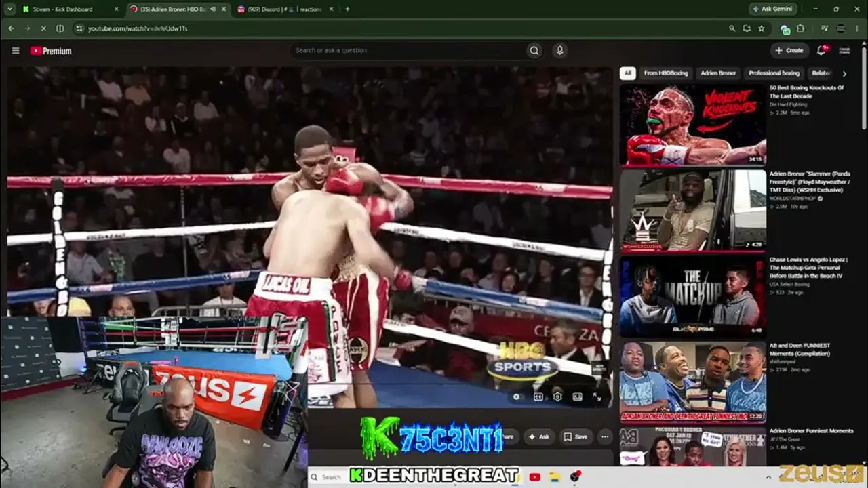Open the side panel icon in browser toolbar

click(60, 28)
